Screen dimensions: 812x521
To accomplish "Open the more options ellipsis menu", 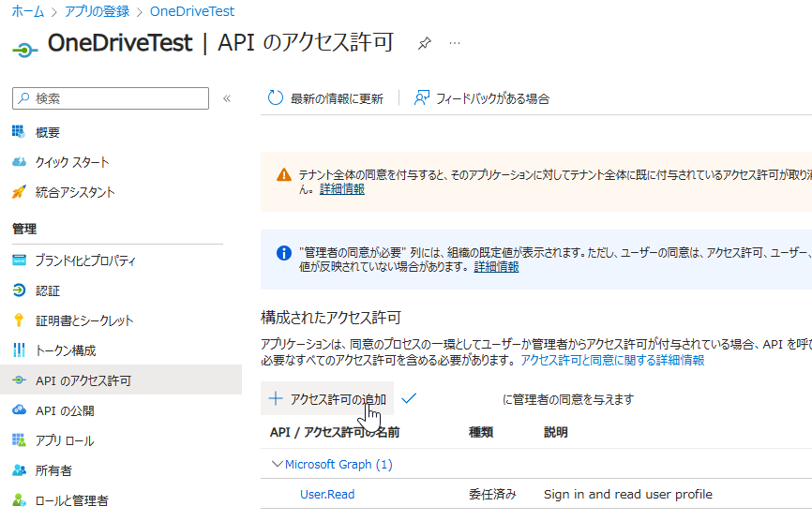I will click(x=455, y=43).
